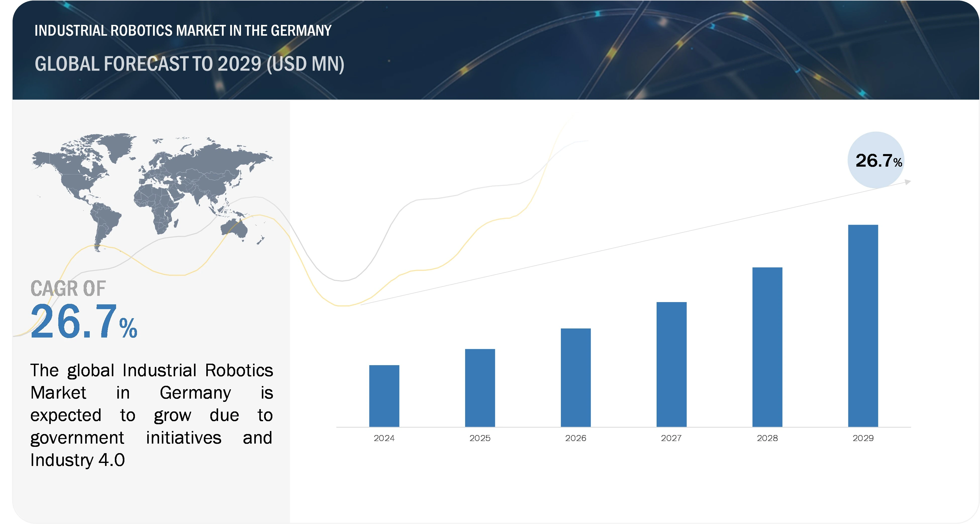Click the 2026 axis label
This screenshot has height=524, width=980.
576,438
